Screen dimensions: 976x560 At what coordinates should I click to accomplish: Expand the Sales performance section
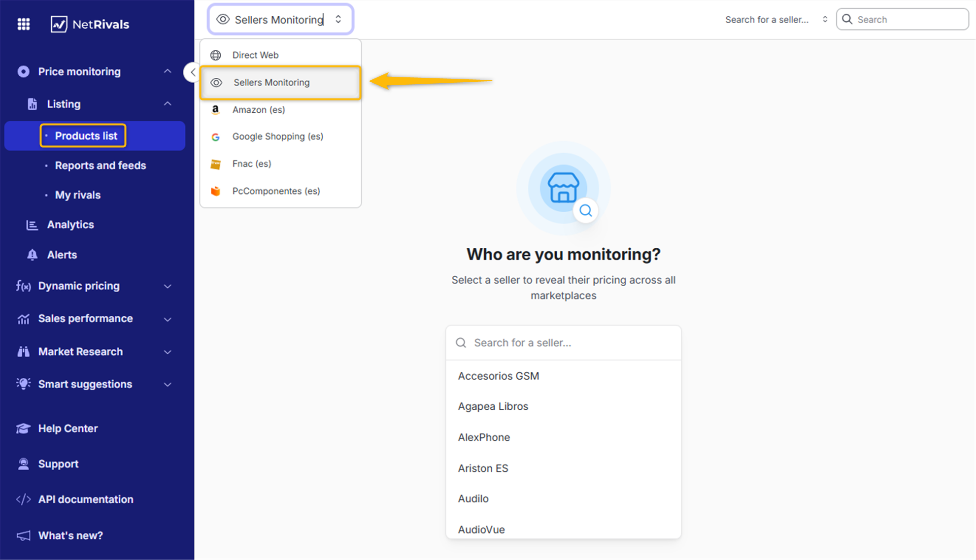click(168, 319)
